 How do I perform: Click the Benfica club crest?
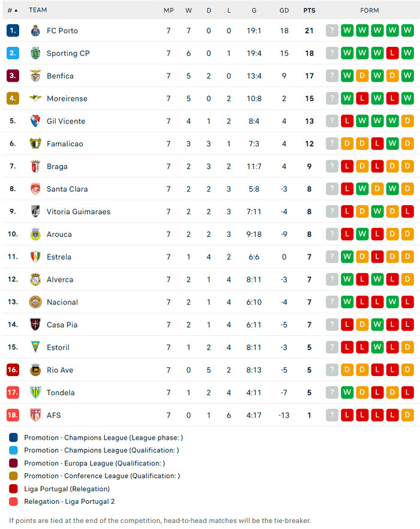click(x=35, y=76)
